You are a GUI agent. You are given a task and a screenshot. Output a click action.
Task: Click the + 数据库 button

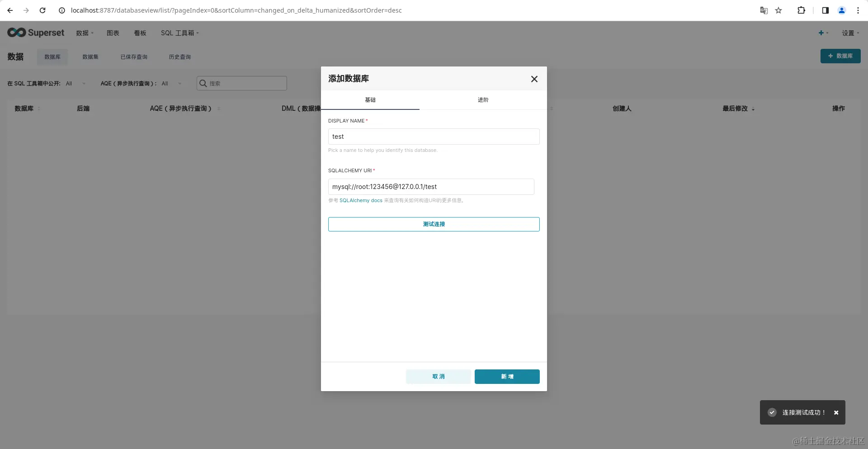click(x=840, y=56)
